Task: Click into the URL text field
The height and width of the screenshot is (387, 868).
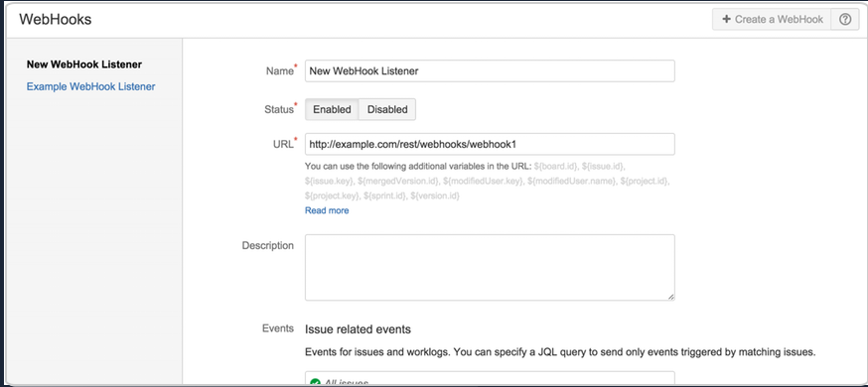Action: (490, 144)
